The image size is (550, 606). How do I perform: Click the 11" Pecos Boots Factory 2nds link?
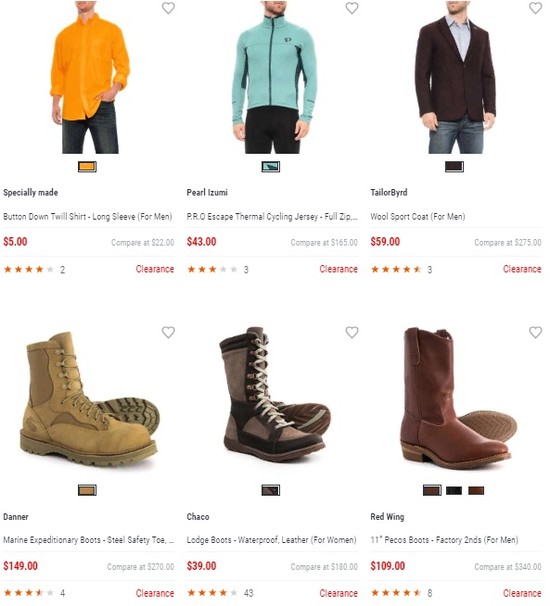(444, 540)
